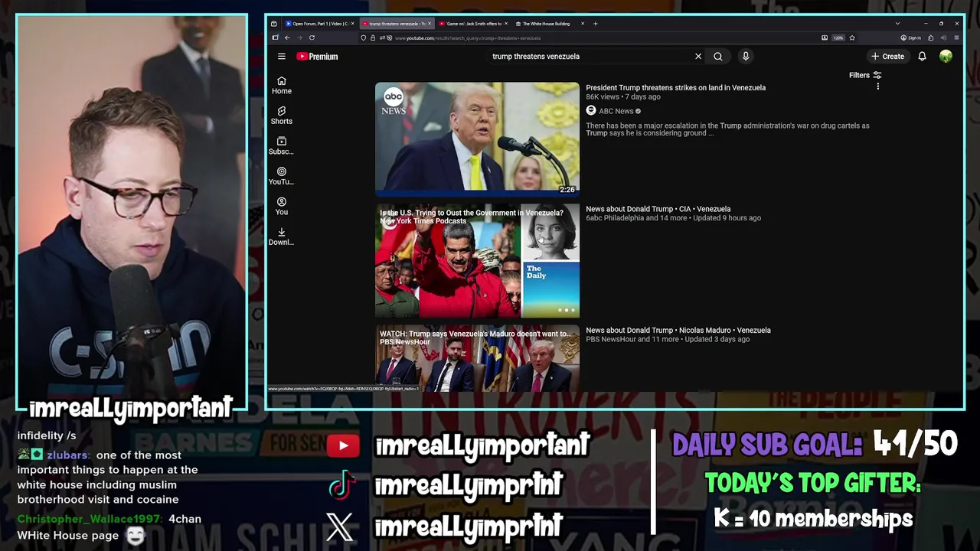980x551 pixels.
Task: Click the '86K views • 7 days ago' text
Action: tap(622, 97)
